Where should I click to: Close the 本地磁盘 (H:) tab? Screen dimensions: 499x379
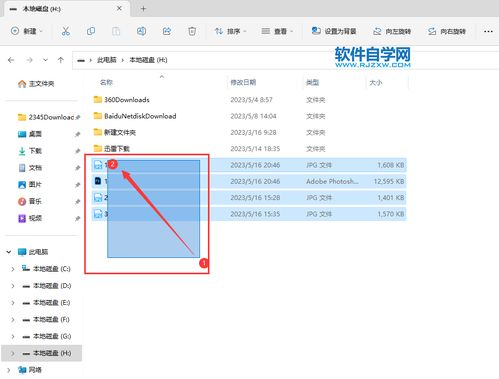point(119,9)
